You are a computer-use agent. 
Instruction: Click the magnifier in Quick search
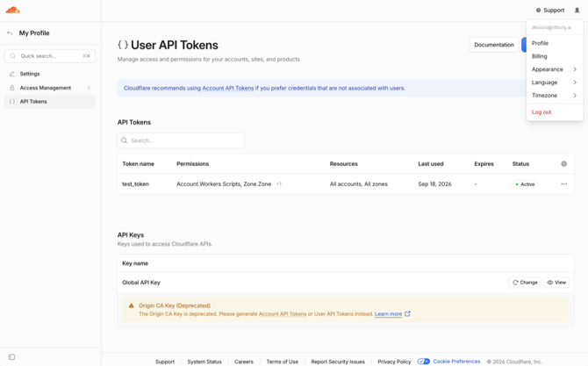pos(13,56)
